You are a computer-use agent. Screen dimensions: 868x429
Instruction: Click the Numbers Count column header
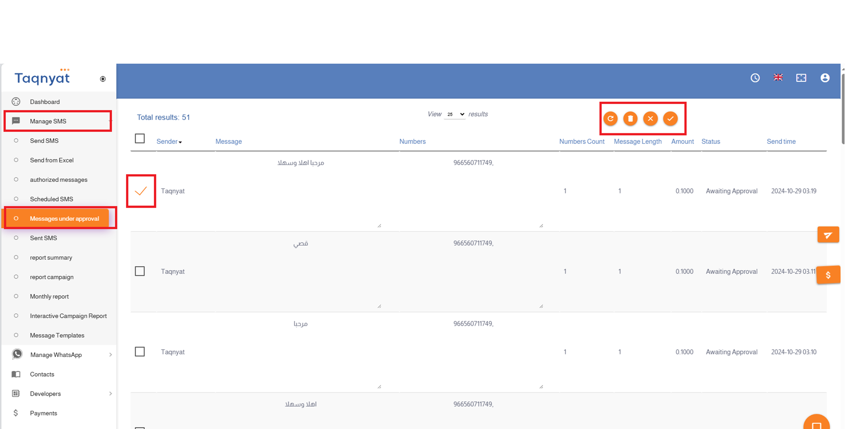click(x=582, y=142)
